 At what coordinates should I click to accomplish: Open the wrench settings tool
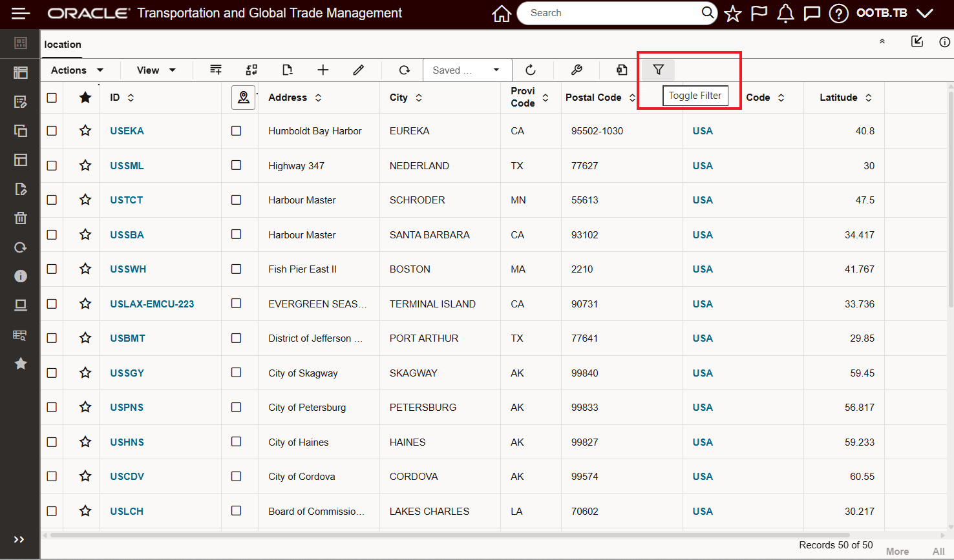point(577,70)
